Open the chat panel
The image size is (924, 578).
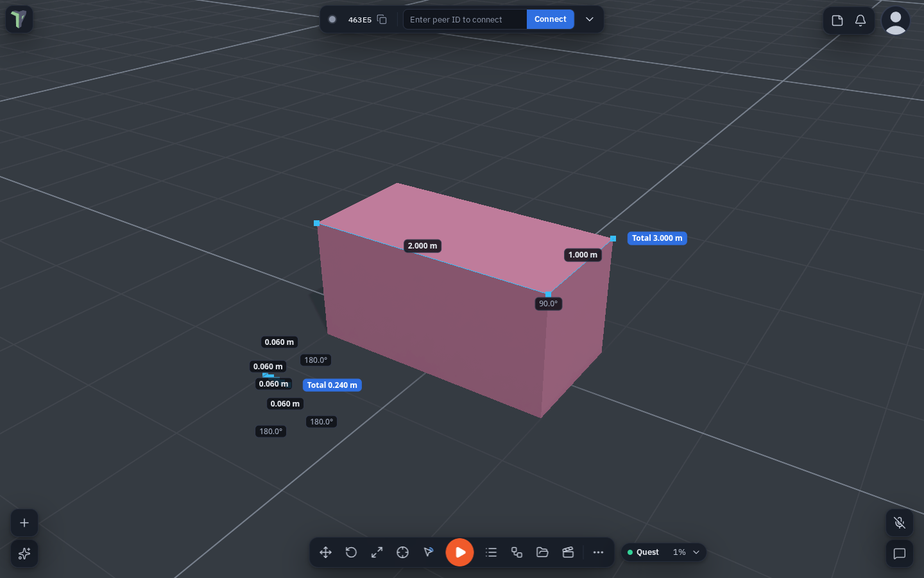pos(900,554)
